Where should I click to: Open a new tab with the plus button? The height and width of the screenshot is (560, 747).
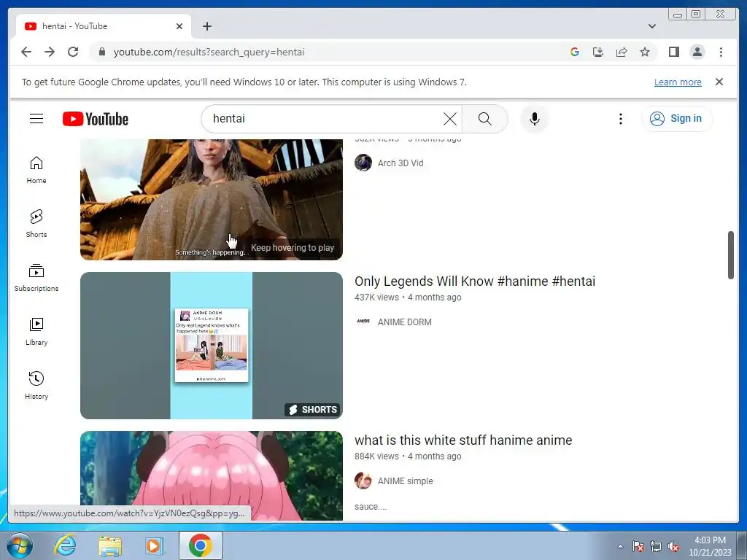[x=206, y=26]
